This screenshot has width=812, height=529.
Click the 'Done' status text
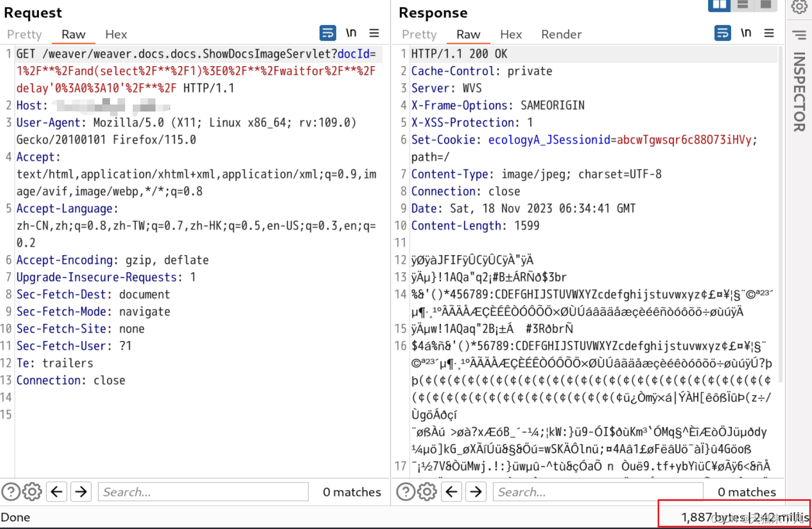[x=16, y=517]
